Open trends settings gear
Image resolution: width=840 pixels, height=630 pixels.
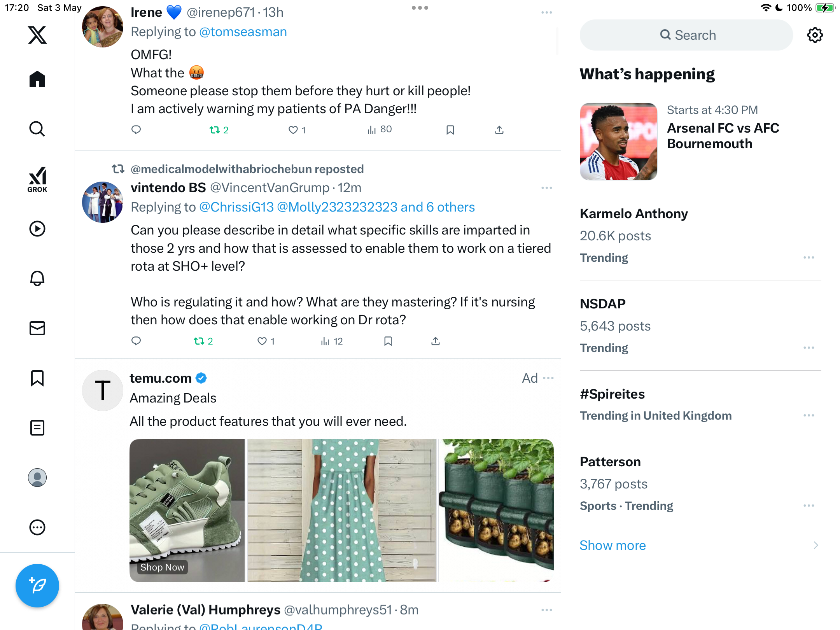point(815,35)
